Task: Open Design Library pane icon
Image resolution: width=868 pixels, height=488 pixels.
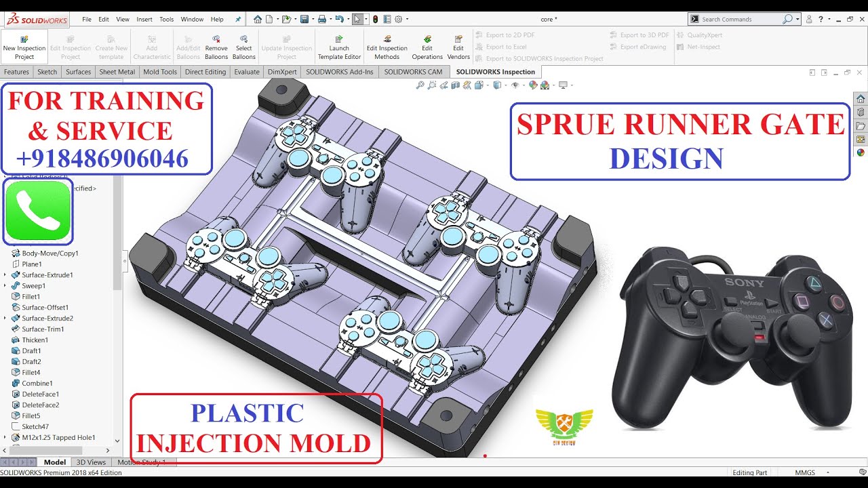Action: click(861, 113)
